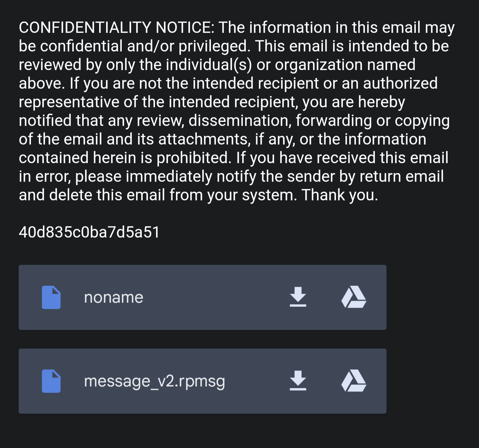The image size is (479, 448).
Task: Click the word 'authorized' in the notice
Action: click(400, 83)
